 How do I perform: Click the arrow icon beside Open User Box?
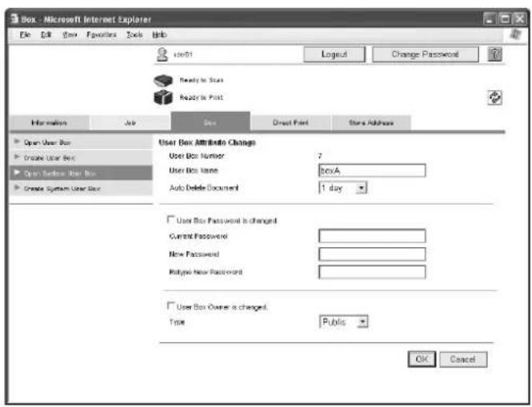pos(17,141)
